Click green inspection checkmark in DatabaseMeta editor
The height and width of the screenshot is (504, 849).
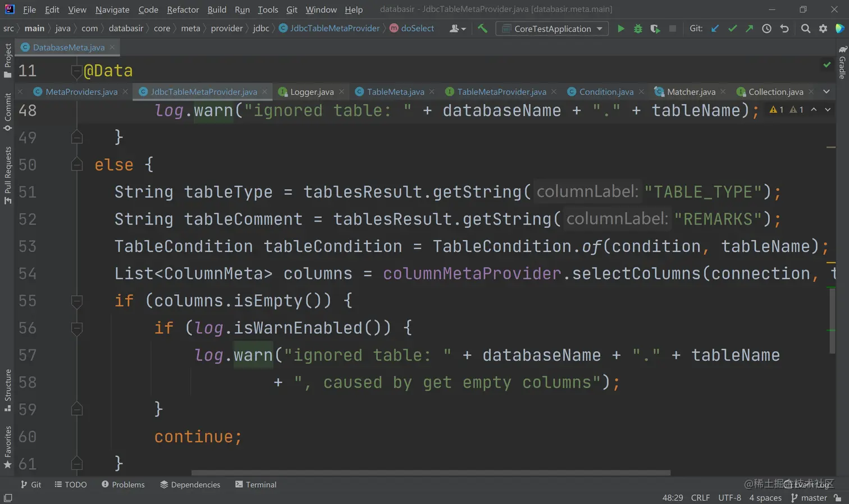[827, 65]
